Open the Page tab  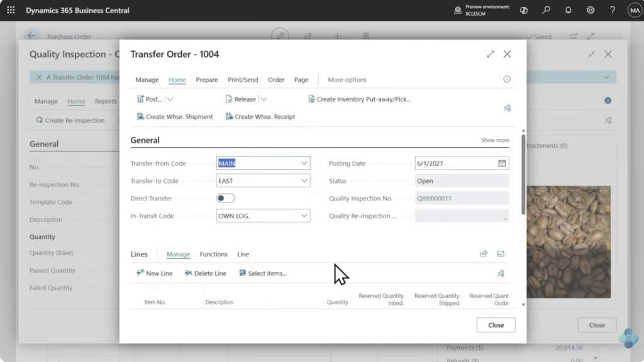click(x=301, y=80)
